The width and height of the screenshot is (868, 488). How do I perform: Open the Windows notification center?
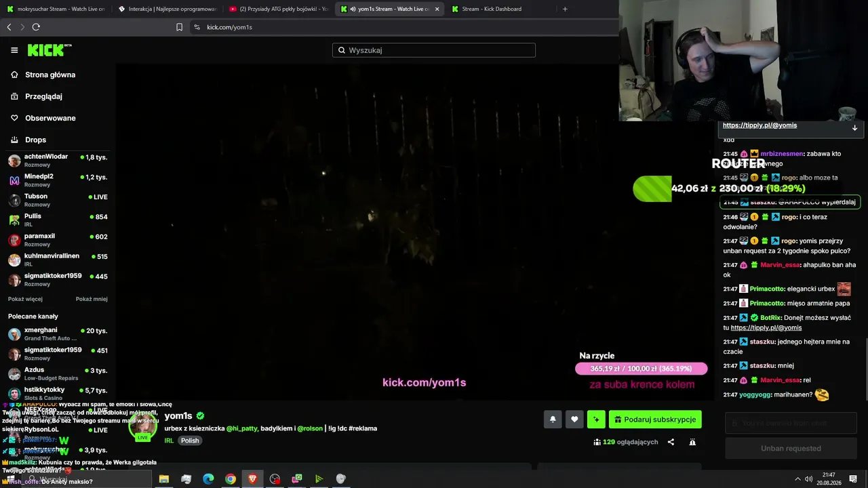click(853, 479)
